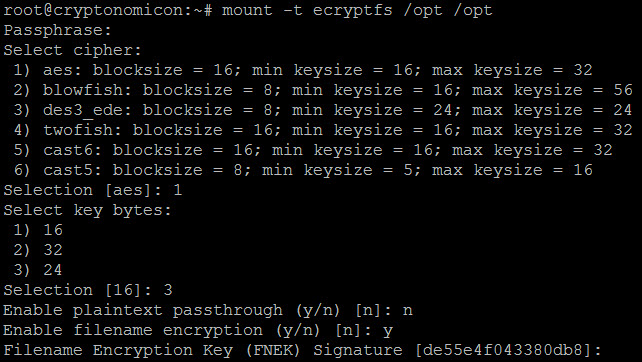Viewport: 642px width, 362px height.
Task: Select the des3_ede cipher option line
Action: pos(323,111)
